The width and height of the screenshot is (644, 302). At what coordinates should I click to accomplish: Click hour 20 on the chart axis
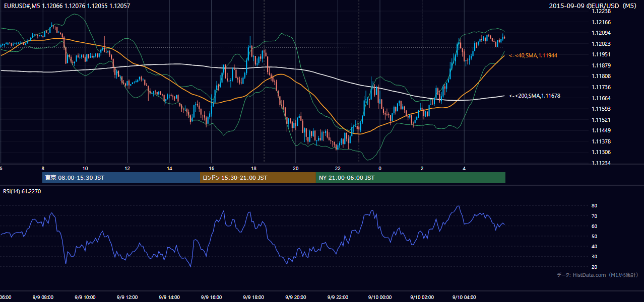(x=296, y=168)
